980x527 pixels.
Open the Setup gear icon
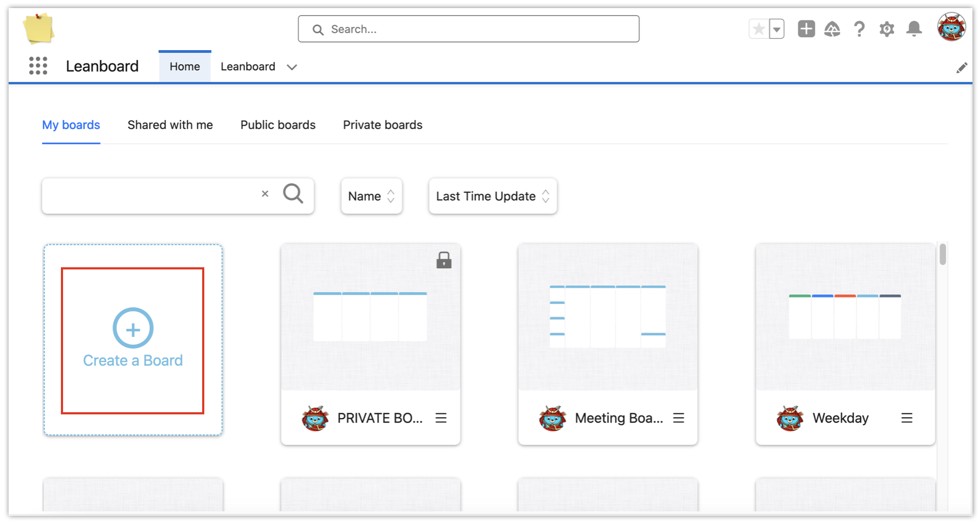point(887,29)
